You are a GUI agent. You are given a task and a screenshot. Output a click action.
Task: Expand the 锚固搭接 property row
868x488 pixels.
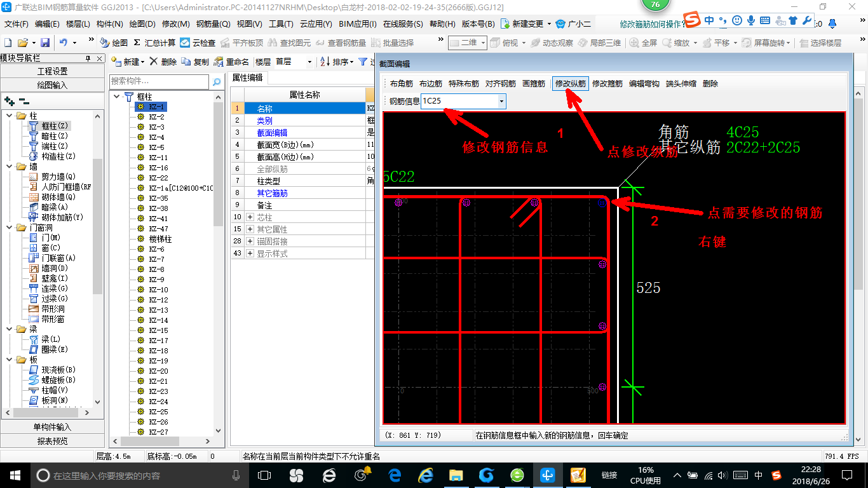[250, 241]
